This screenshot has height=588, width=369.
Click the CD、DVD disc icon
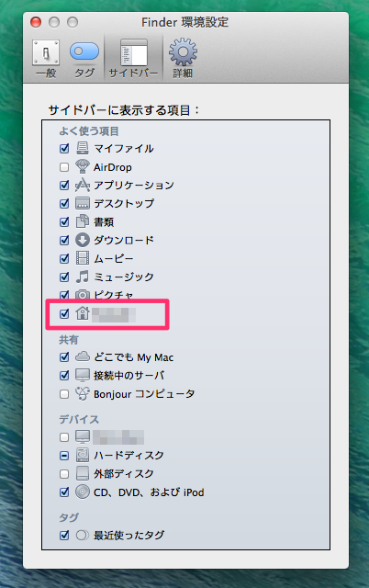83,492
